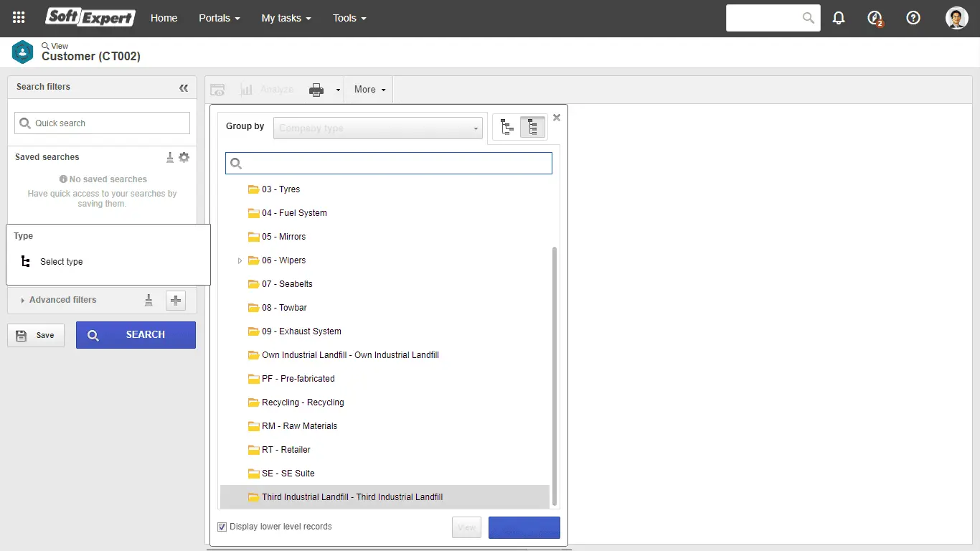The width and height of the screenshot is (980, 551).
Task: Collapse the Search filters panel
Action: 184,88
